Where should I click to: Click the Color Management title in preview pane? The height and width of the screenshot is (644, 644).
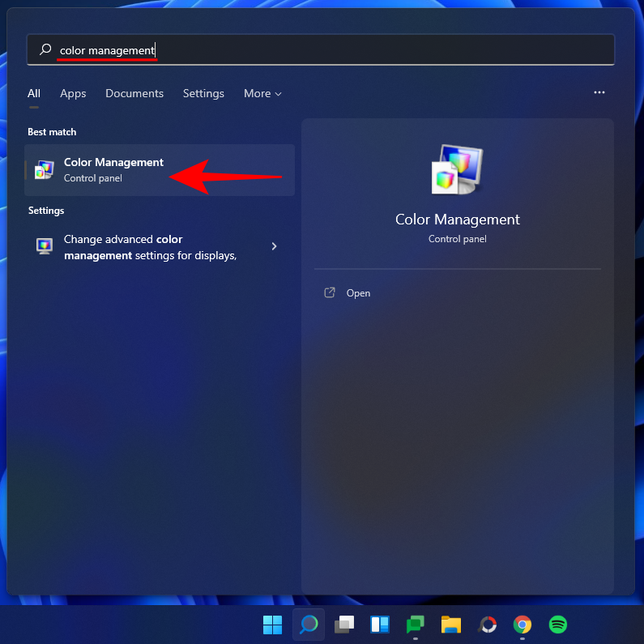(x=457, y=220)
